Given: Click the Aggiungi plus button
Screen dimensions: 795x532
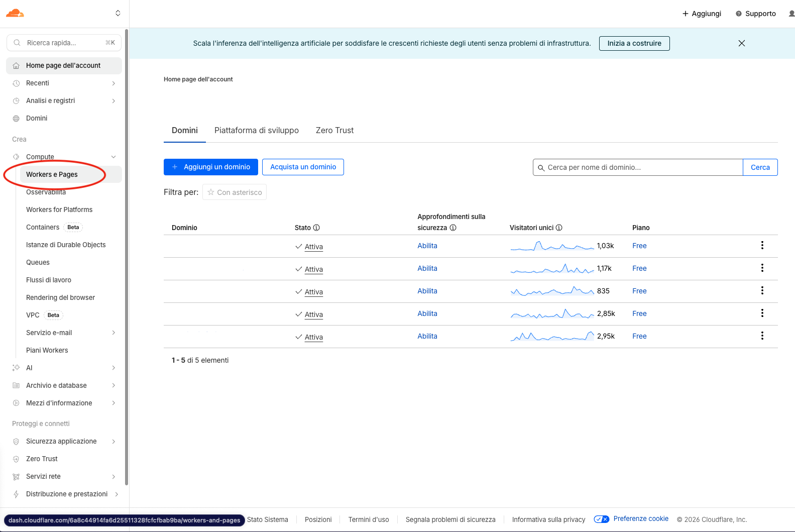Looking at the screenshot, I should 702,14.
